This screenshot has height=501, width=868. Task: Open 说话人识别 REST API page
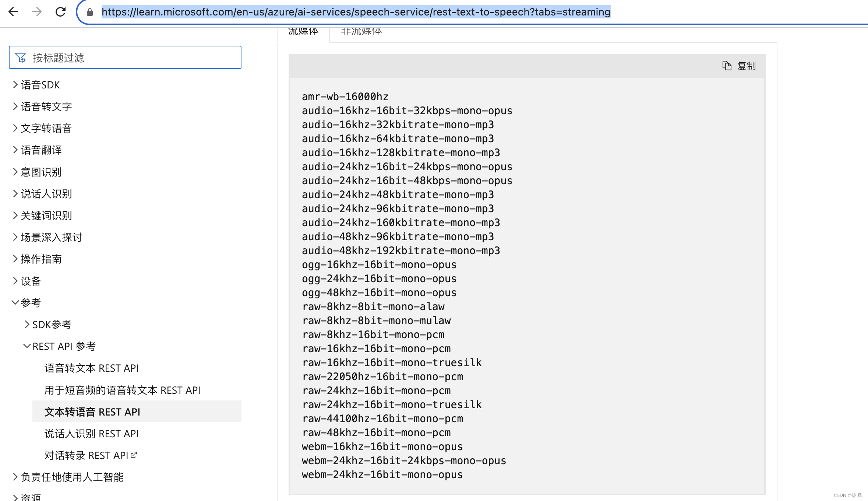tap(91, 434)
